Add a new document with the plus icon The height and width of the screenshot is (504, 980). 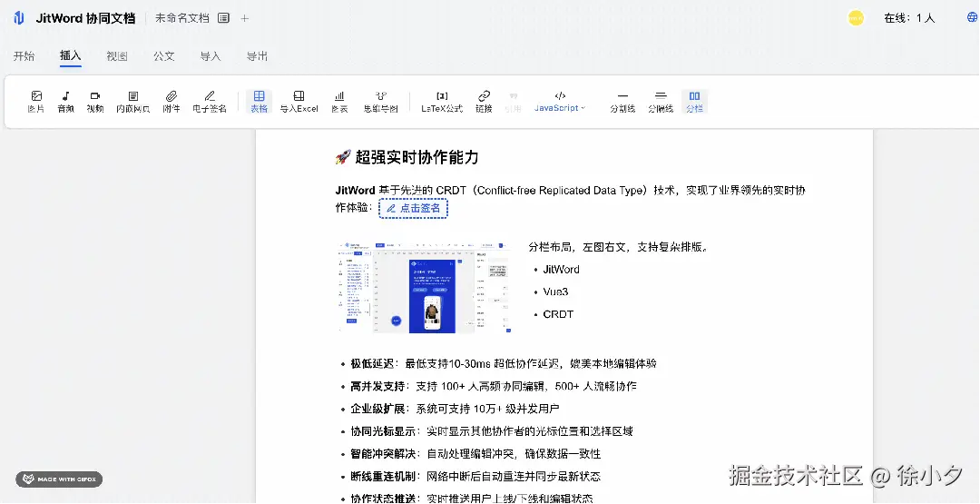pyautogui.click(x=245, y=18)
